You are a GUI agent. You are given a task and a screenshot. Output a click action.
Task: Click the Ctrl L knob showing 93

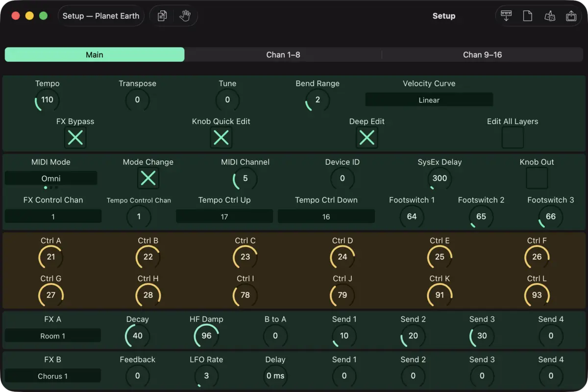[x=537, y=295]
